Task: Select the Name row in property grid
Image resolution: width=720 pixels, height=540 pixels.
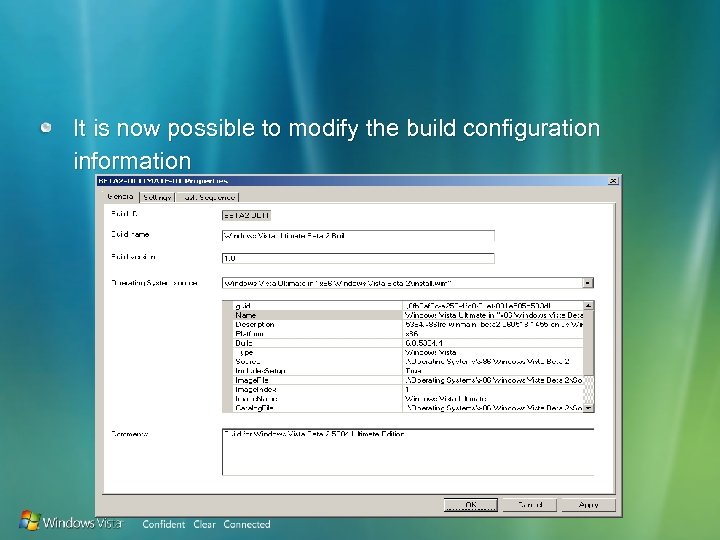Action: tap(408, 315)
